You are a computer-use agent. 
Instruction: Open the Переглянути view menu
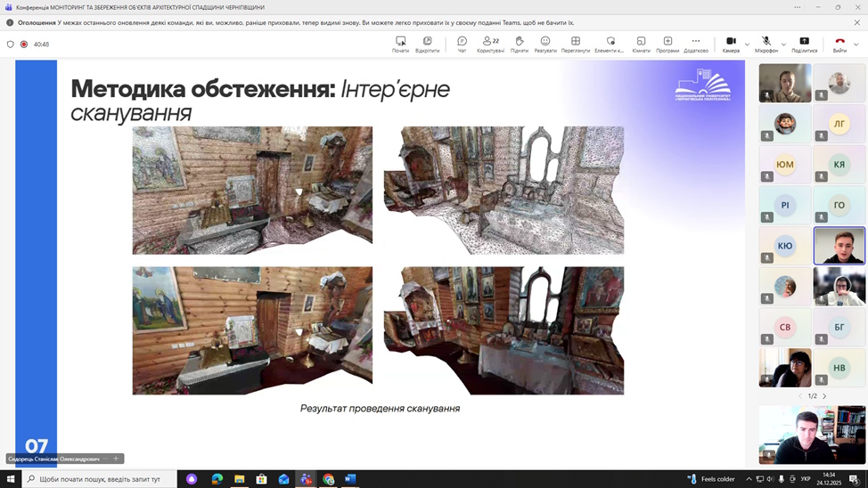[576, 44]
